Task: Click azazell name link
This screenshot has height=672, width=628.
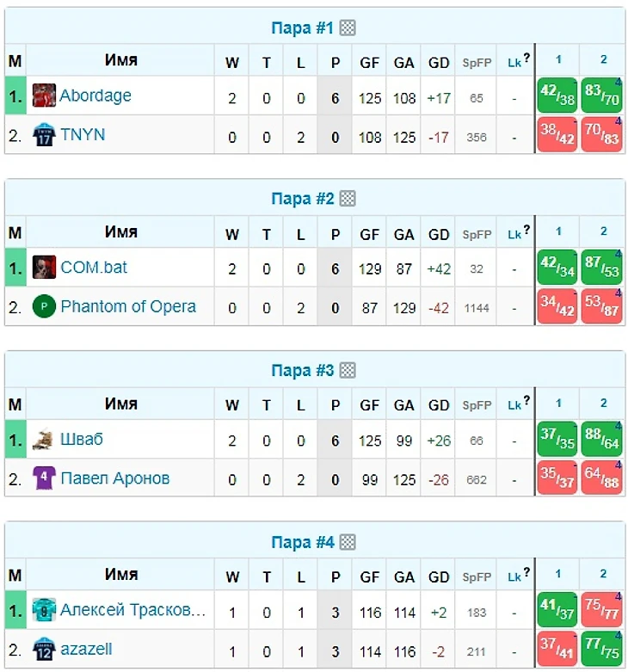Action: (x=86, y=650)
